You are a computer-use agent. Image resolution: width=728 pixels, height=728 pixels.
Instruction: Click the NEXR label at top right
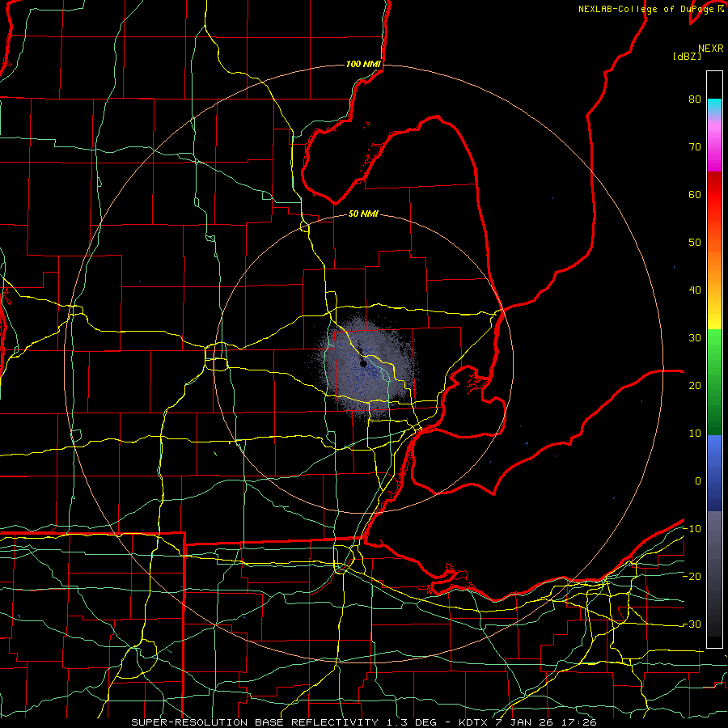(x=711, y=49)
